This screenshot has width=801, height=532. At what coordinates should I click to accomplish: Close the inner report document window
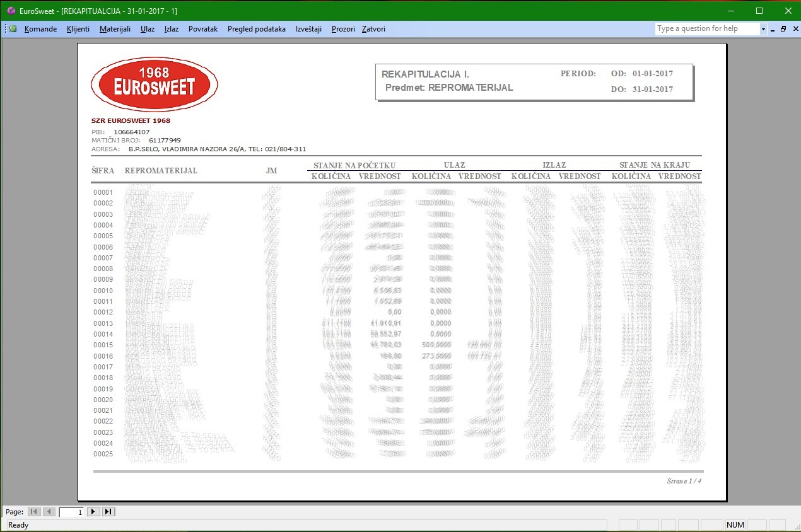click(793, 29)
